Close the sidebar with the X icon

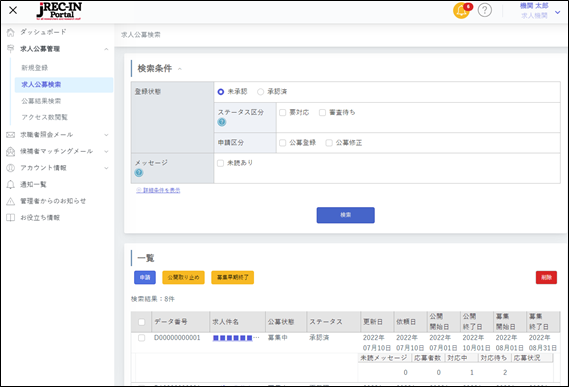13,10
